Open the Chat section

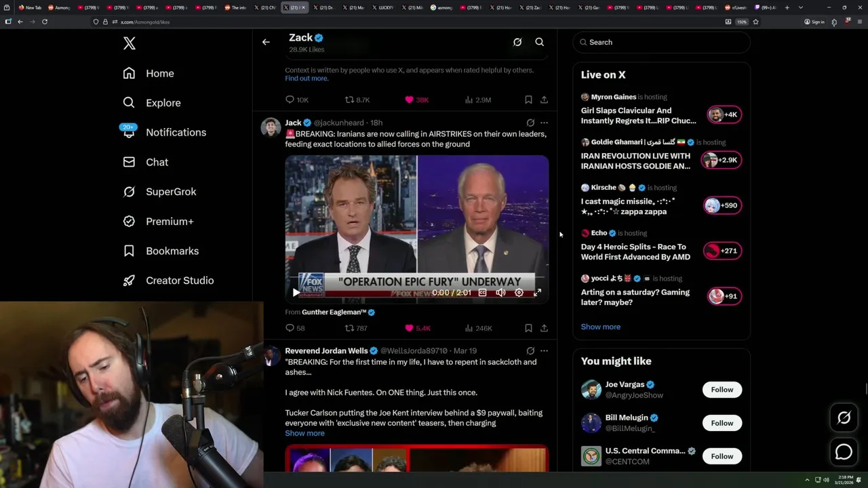pyautogui.click(x=145, y=162)
